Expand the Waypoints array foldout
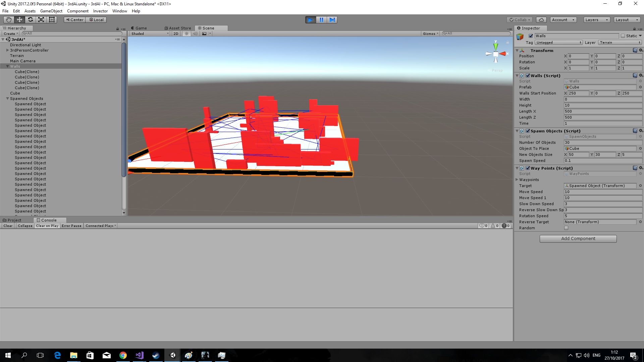 (517, 180)
